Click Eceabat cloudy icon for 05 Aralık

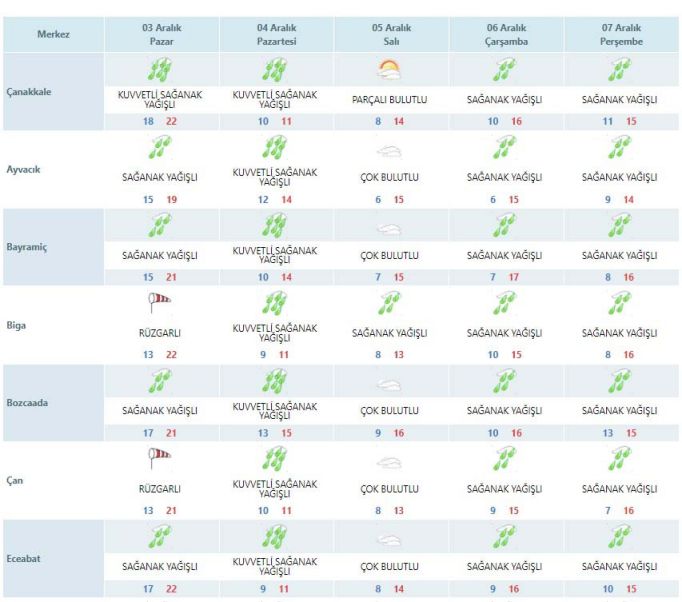389,540
